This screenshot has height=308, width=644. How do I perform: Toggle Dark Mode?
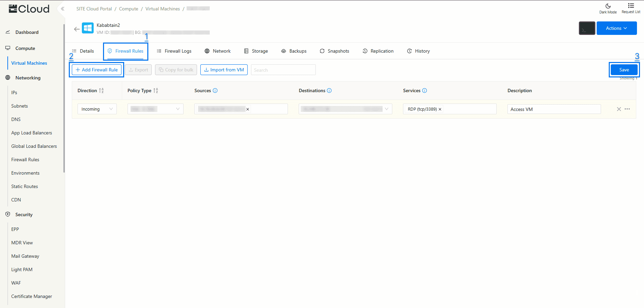click(608, 8)
